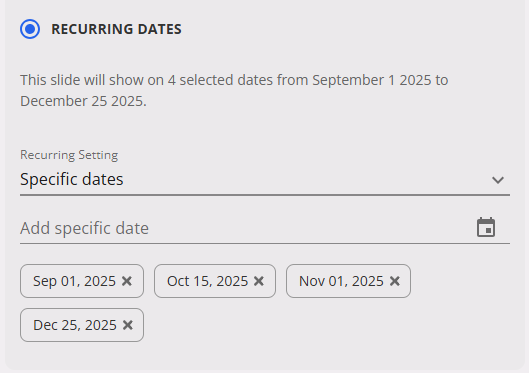Open the Recurring Setting dropdown
Image resolution: width=529 pixels, height=373 pixels.
coord(265,179)
